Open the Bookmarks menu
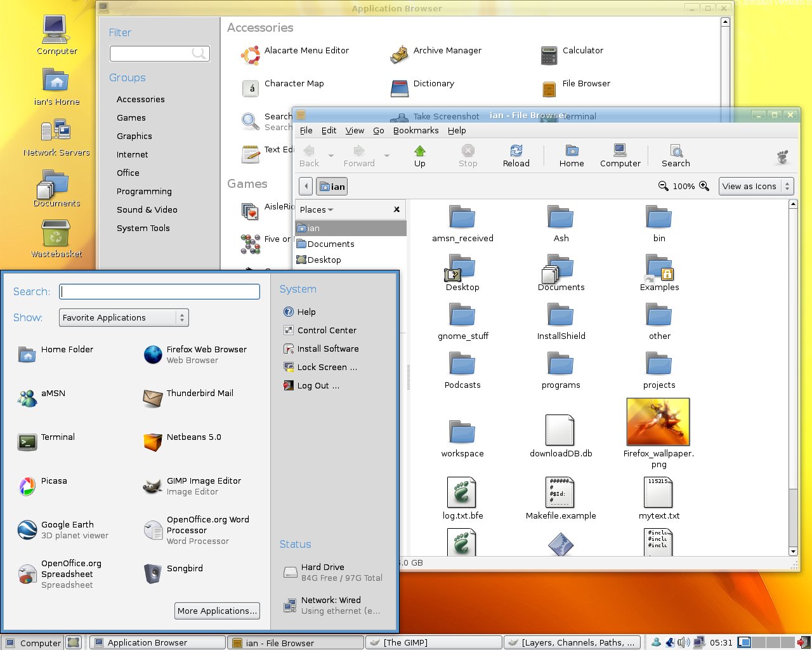 point(416,130)
